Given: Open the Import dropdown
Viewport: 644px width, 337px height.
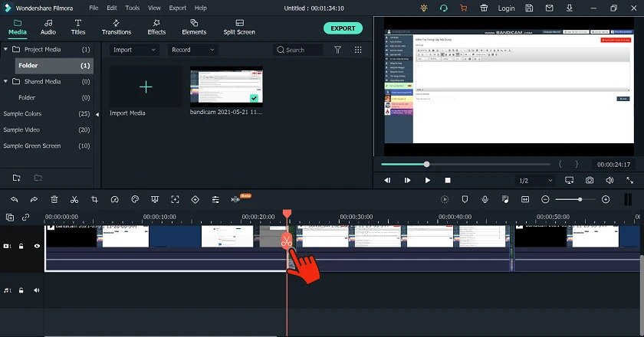Looking at the screenshot, I should 134,50.
